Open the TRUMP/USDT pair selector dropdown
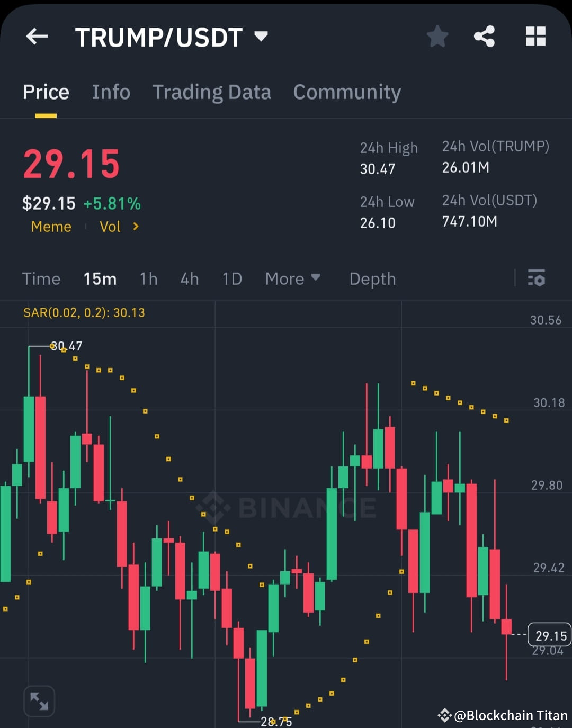The width and height of the screenshot is (572, 728). [261, 36]
